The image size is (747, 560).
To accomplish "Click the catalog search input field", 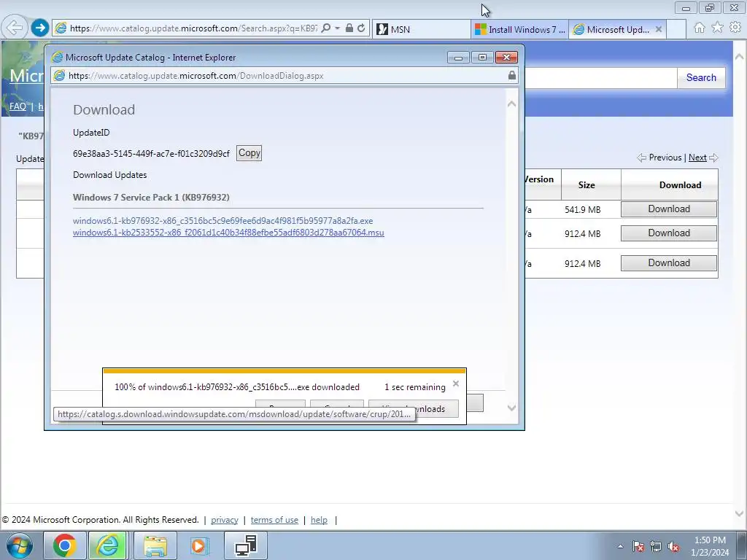I will tap(601, 77).
